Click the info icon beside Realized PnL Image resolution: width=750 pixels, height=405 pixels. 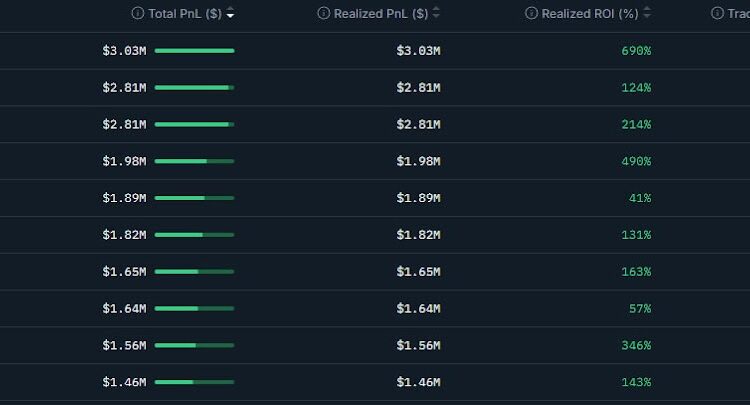coord(323,13)
